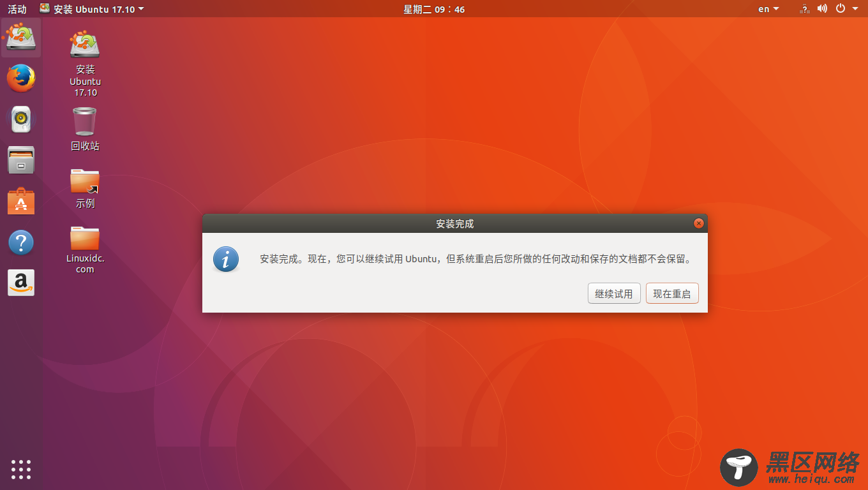Open the Files manager from dock
Screen dimensions: 868x490
(21, 160)
